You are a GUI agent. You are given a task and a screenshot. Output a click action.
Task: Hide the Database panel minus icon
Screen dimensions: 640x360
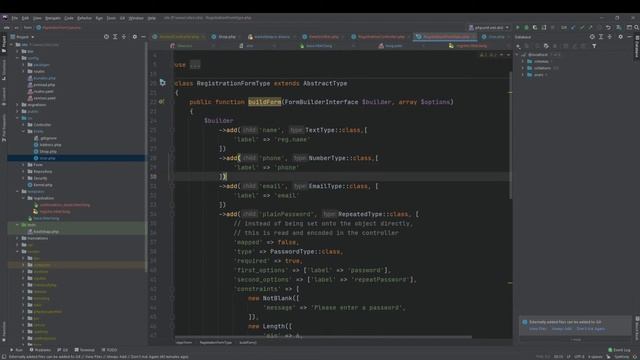pyautogui.click(x=629, y=37)
